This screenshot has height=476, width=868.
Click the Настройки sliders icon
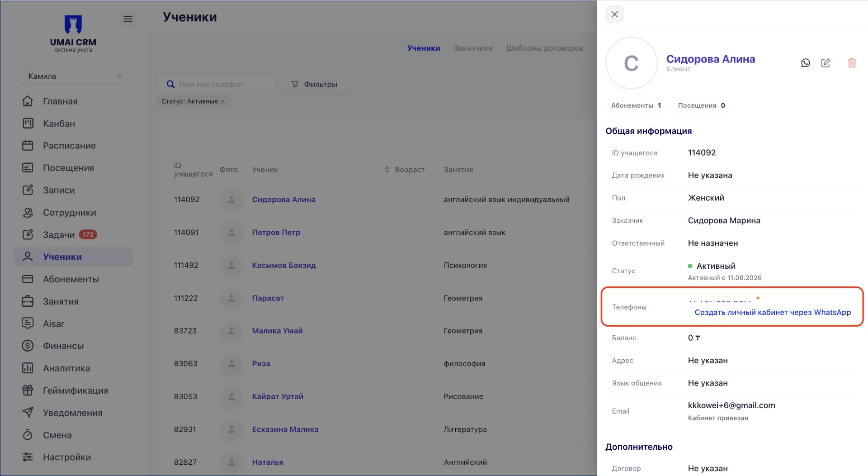pos(28,457)
